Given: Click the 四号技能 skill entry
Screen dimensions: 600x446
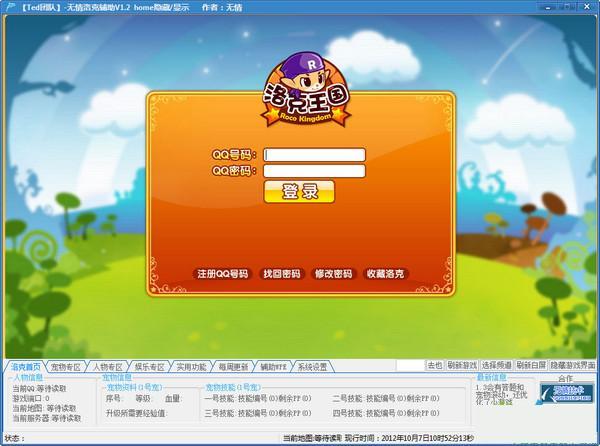Looking at the screenshot, I should click(386, 413).
